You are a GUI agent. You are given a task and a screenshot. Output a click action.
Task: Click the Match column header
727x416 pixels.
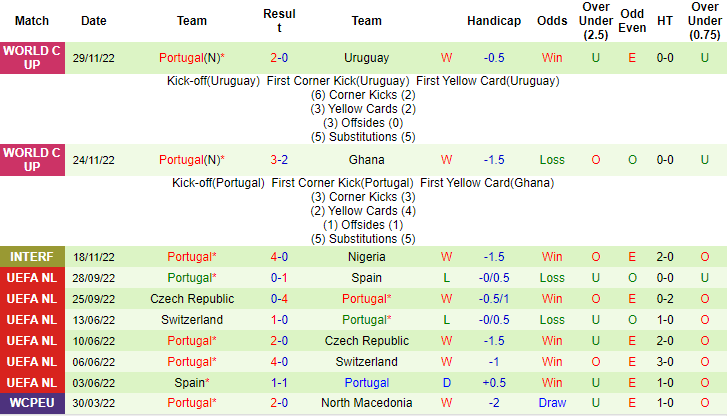[32, 20]
